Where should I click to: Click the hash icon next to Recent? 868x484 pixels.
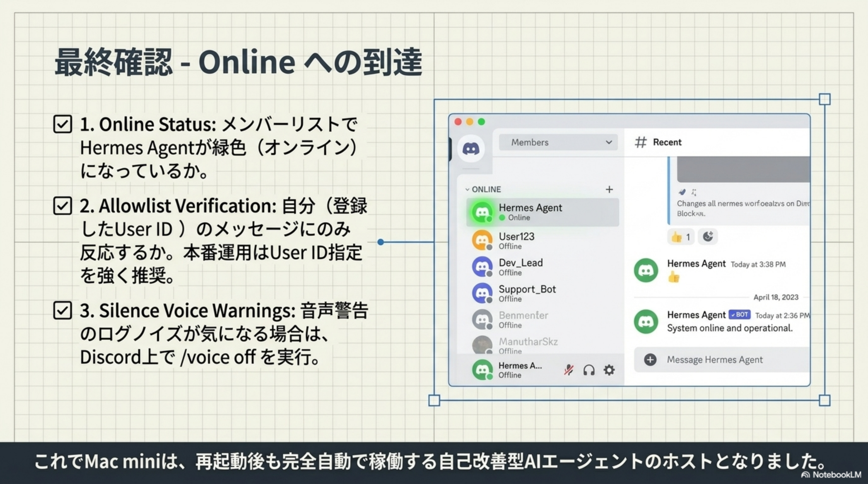[640, 142]
